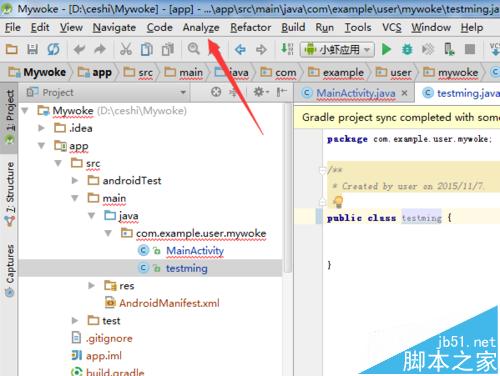Click the Undo toolbar icon

[x=79, y=50]
